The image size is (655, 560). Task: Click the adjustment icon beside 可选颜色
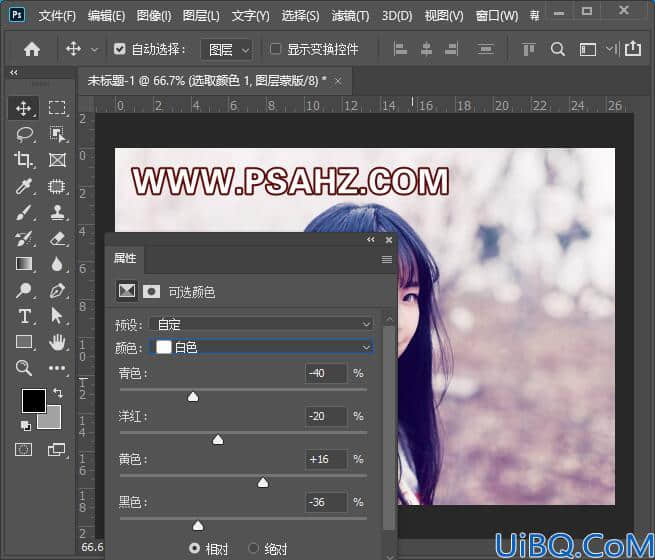pyautogui.click(x=126, y=291)
